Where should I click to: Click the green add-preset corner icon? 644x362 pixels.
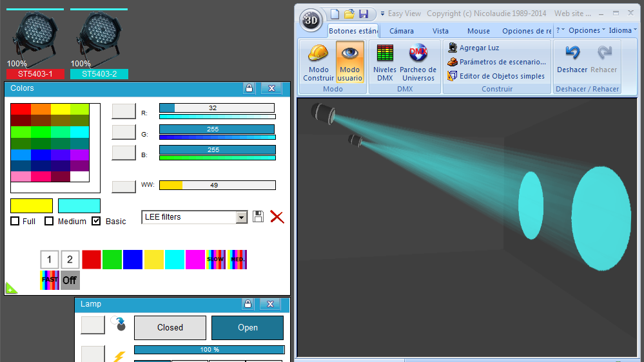(11, 289)
